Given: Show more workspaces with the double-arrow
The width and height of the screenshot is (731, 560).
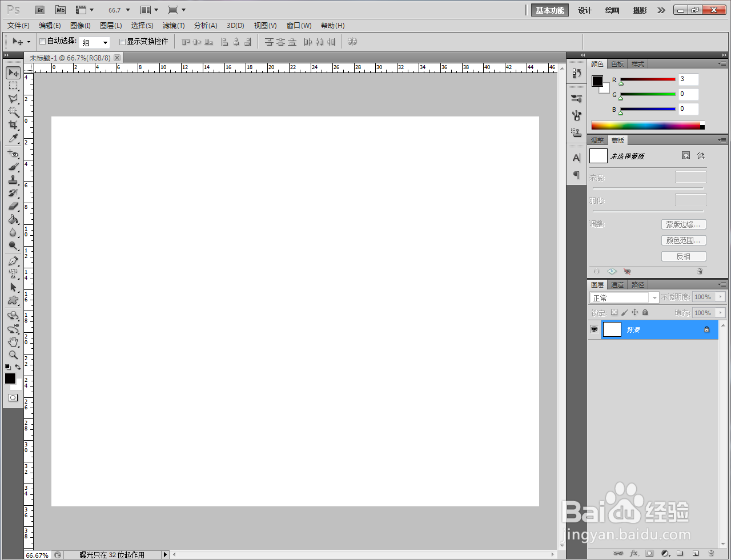Looking at the screenshot, I should click(x=661, y=10).
